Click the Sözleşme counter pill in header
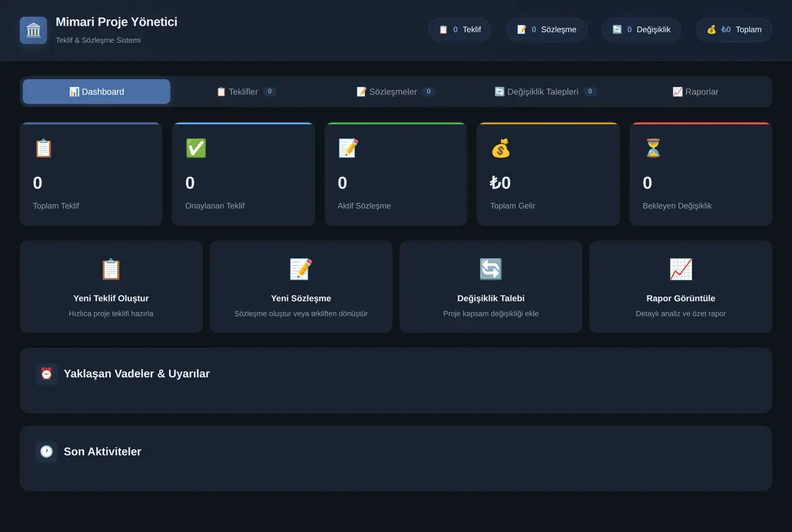Screen dimensions: 792x532 (x=546, y=30)
